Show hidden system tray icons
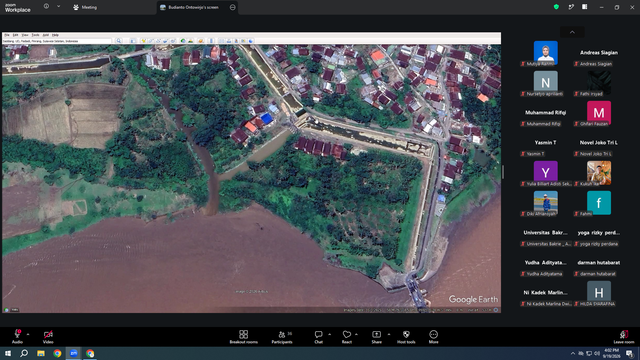Image resolution: width=640 pixels, height=360 pixels. pyautogui.click(x=573, y=353)
